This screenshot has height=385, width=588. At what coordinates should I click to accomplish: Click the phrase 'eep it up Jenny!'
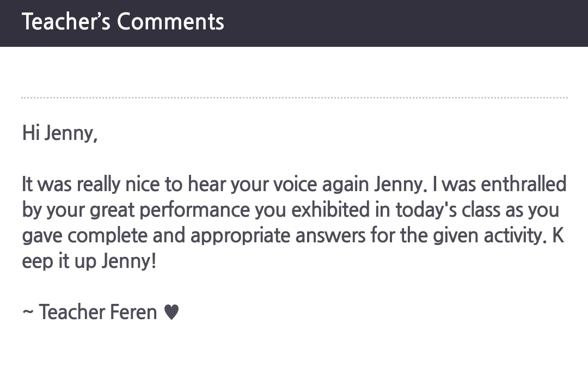click(89, 261)
